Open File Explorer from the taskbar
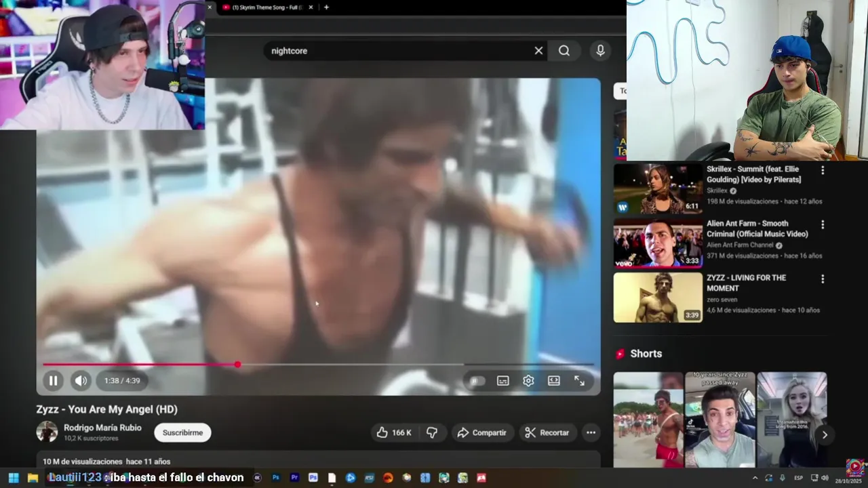 point(33,478)
